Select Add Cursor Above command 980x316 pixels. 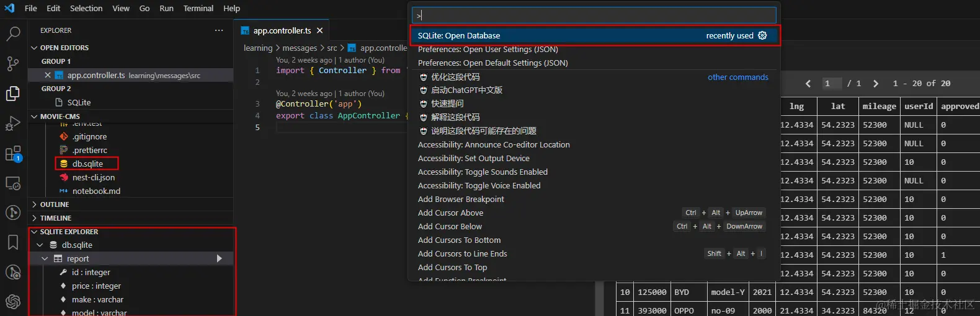coord(594,213)
